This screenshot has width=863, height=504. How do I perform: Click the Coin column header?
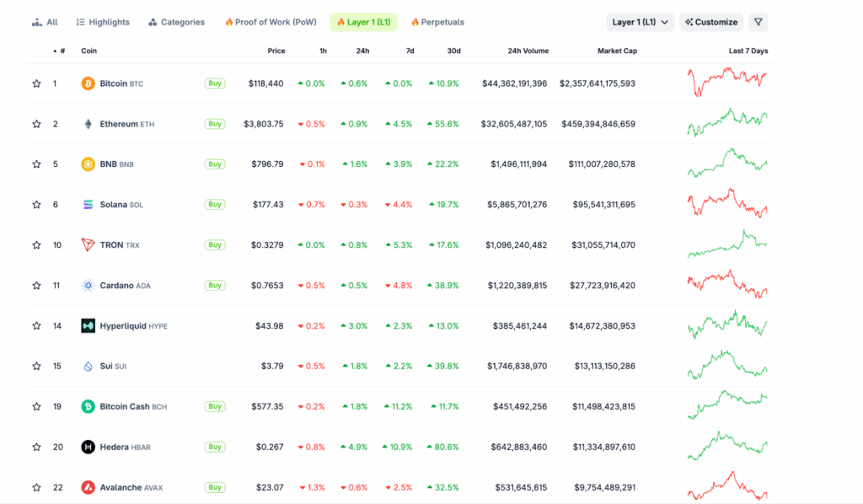pyautogui.click(x=88, y=51)
